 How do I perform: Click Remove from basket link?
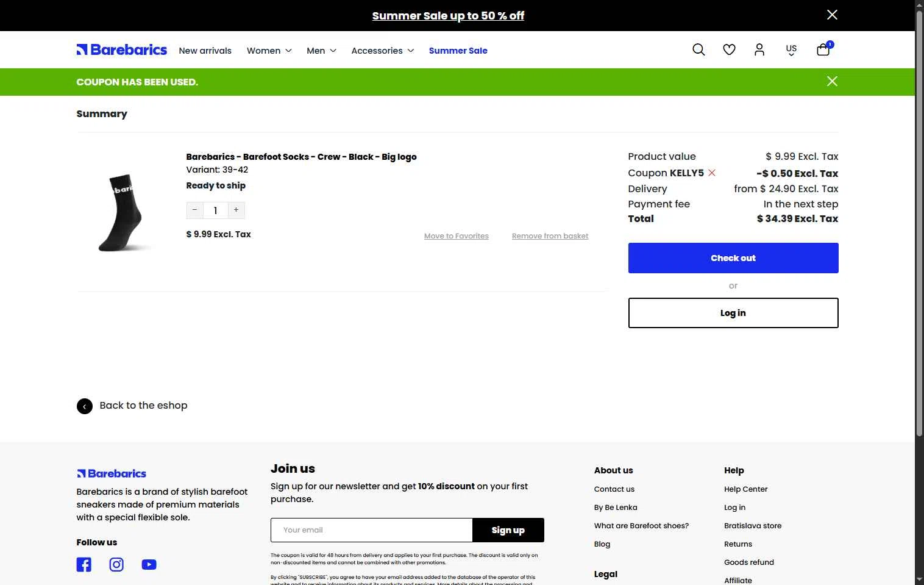[x=550, y=236]
